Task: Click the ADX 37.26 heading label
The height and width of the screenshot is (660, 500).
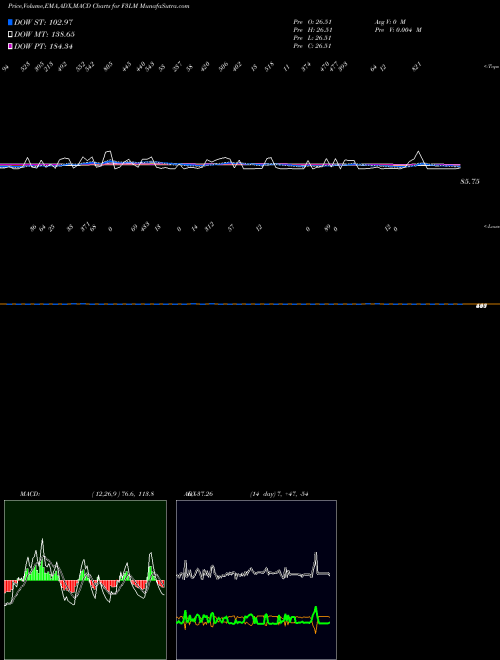Action: (x=197, y=494)
